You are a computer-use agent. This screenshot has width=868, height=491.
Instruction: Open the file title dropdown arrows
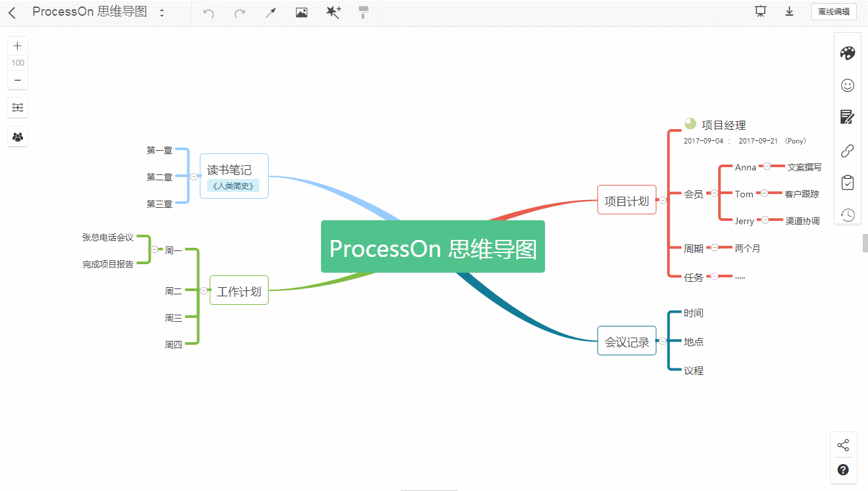coord(162,12)
